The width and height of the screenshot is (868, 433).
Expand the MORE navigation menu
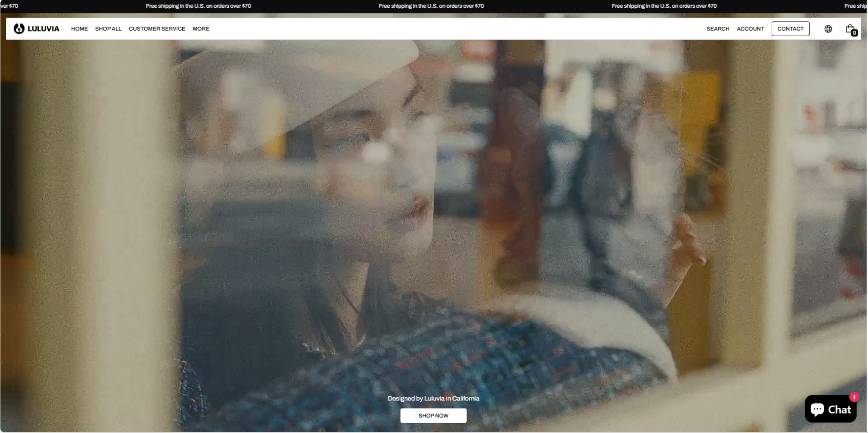(x=201, y=28)
